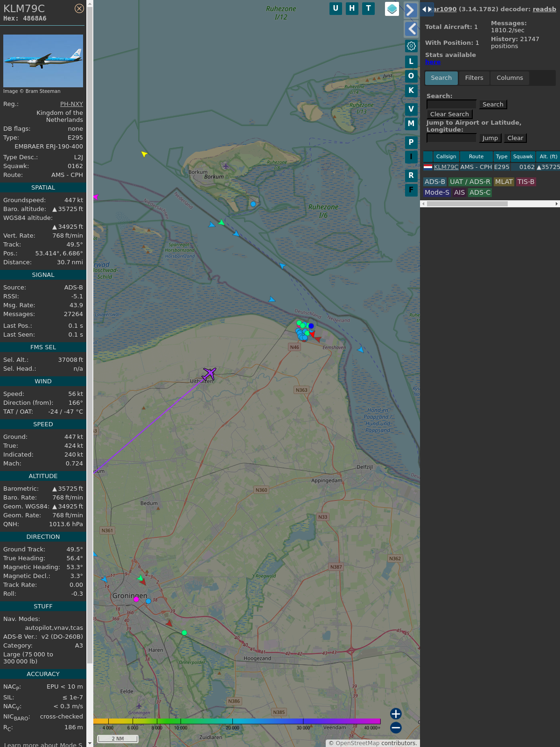The height and width of the screenshot is (747, 560).
Task: Click the Clear button beside Jump
Action: (x=515, y=138)
